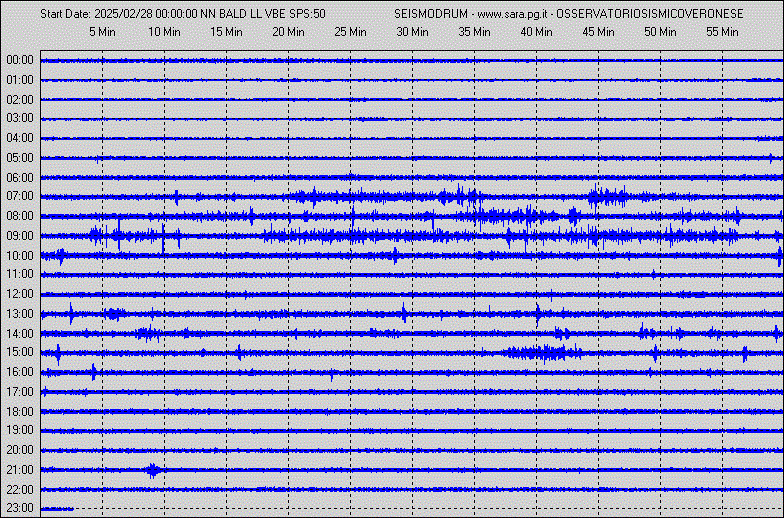This screenshot has width=784, height=518.
Task: Click the 15 Min column header
Action: point(226,32)
